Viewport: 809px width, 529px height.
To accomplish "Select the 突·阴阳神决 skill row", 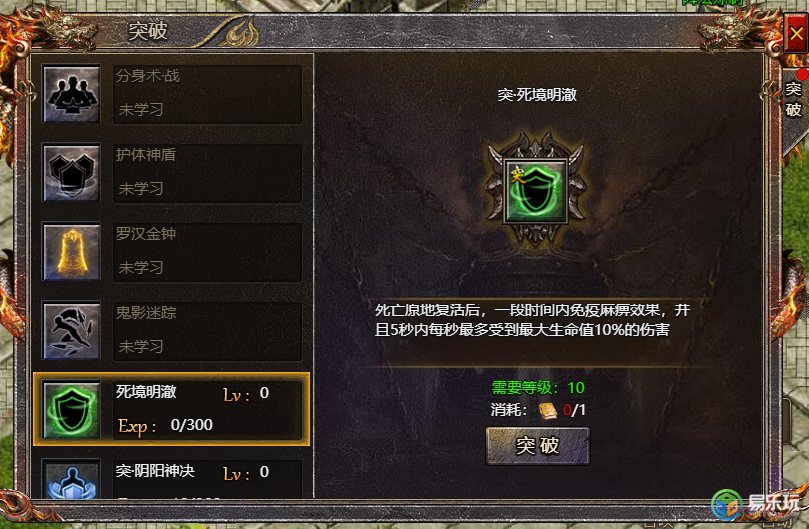I will (172, 478).
